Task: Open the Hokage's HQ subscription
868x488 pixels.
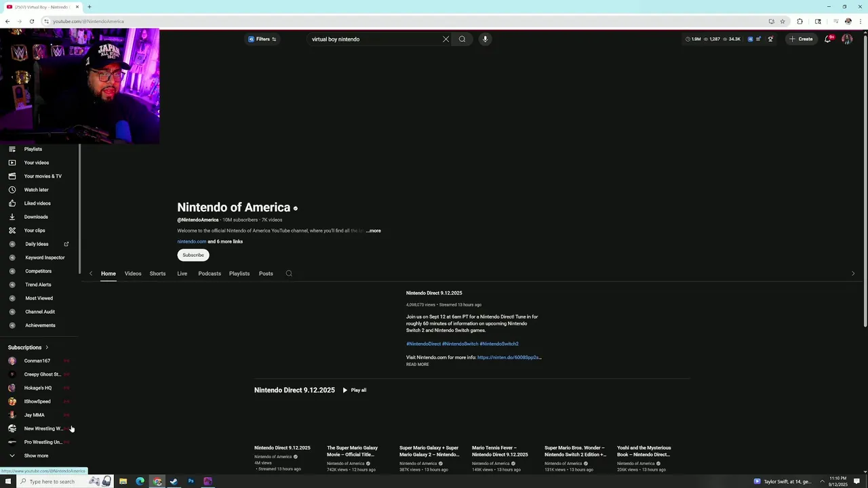Action: pos(38,388)
